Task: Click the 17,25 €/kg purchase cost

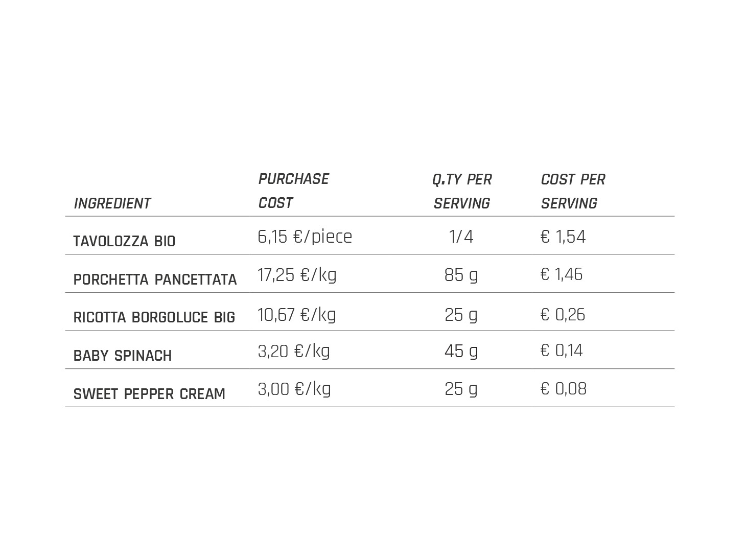Action: point(297,275)
